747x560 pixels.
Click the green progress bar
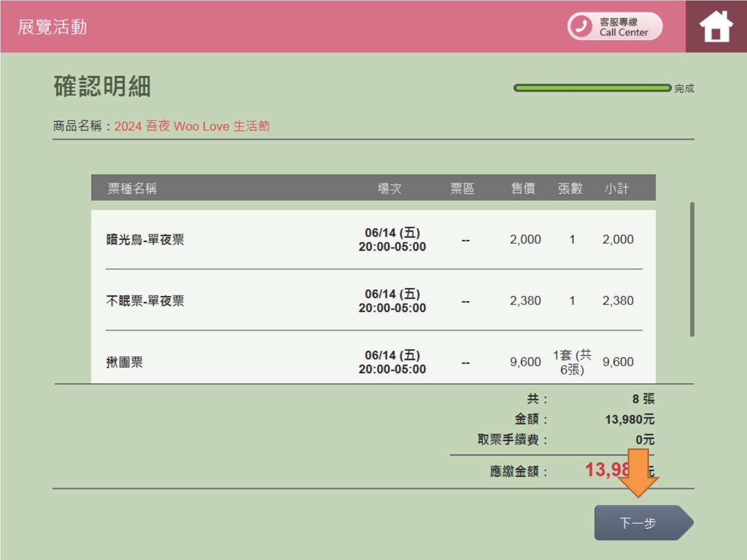click(592, 88)
